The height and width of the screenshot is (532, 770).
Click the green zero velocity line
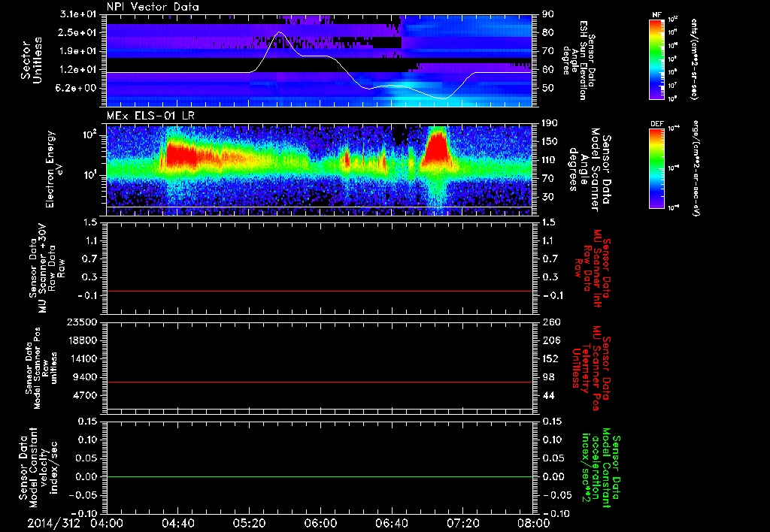tap(320, 476)
